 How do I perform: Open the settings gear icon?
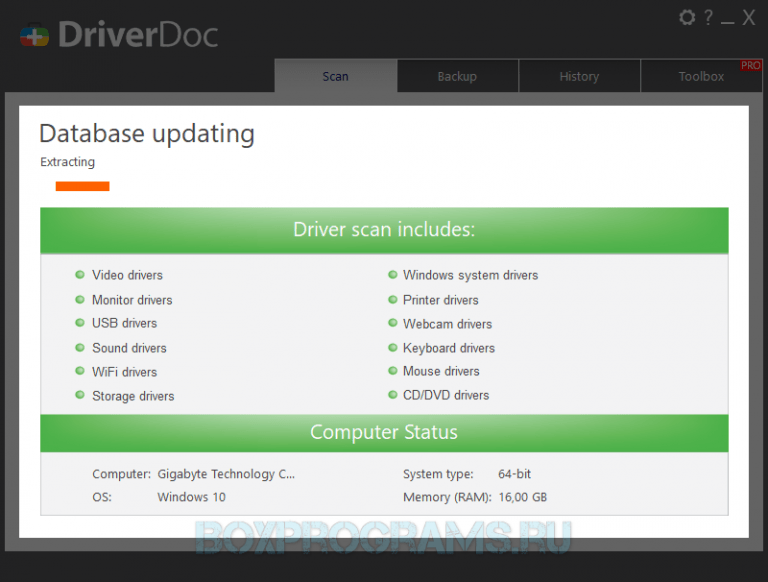click(x=687, y=18)
